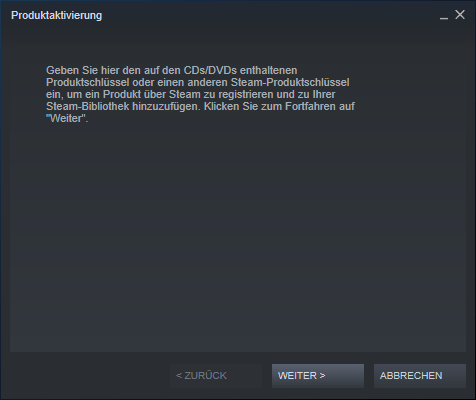Continue product activation via WEITER
The image size is (476, 400).
tap(318, 376)
